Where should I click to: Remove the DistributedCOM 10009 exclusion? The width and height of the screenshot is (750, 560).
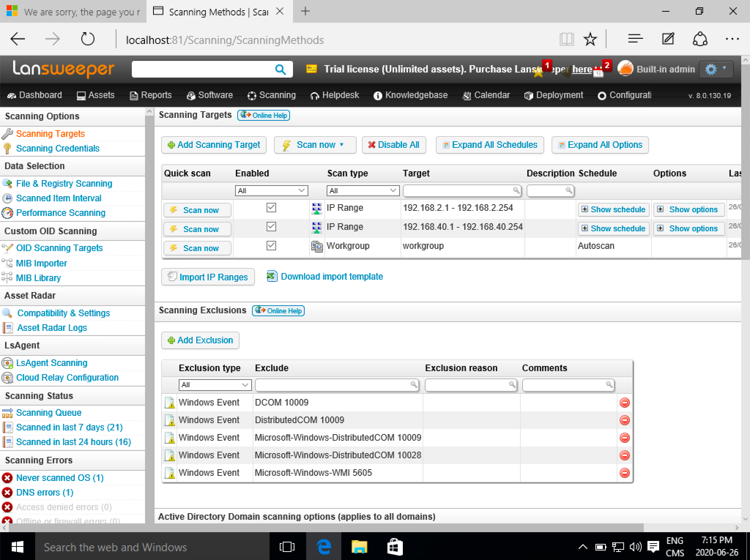point(625,420)
